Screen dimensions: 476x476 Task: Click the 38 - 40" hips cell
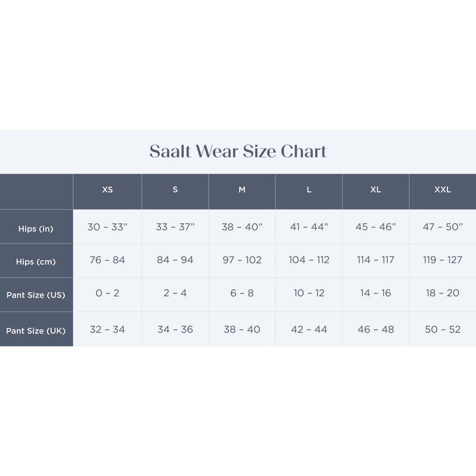(242, 227)
